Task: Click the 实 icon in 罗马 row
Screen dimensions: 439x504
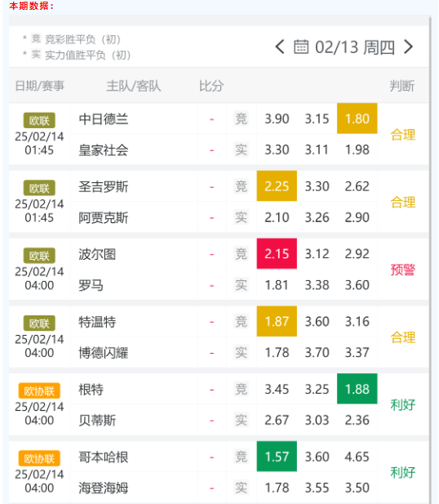Action: (x=241, y=285)
